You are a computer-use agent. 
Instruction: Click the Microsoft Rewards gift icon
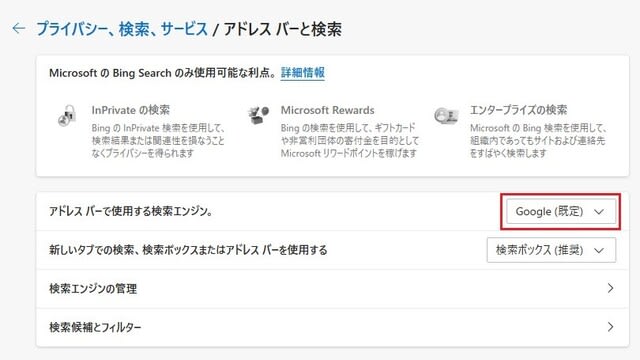click(258, 115)
